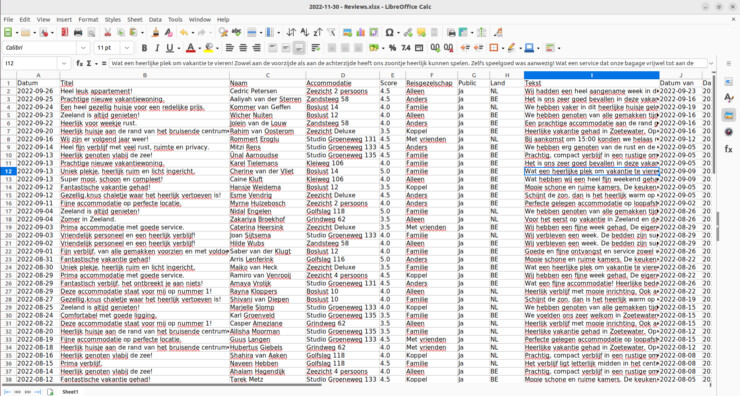
Task: Open the File menu
Action: 8,19
